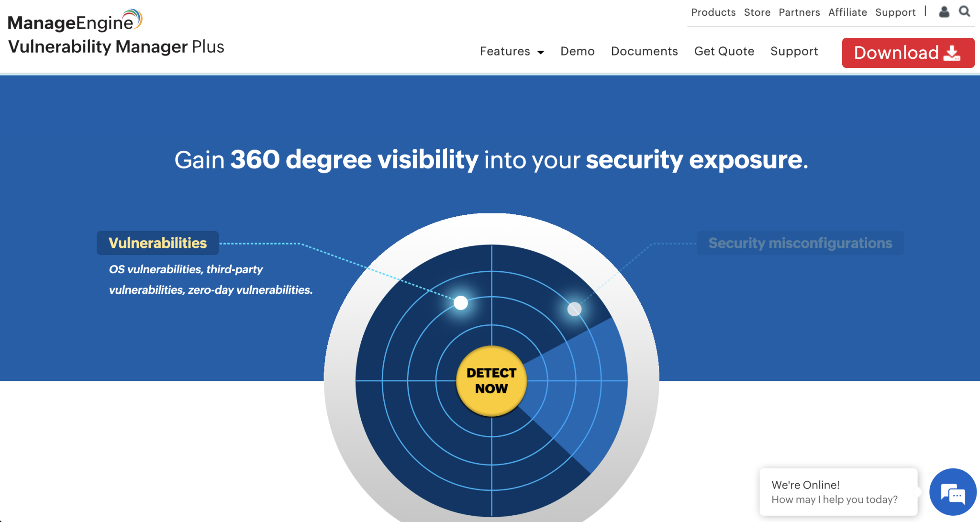980x522 pixels.
Task: Click the red Download button
Action: click(x=908, y=53)
